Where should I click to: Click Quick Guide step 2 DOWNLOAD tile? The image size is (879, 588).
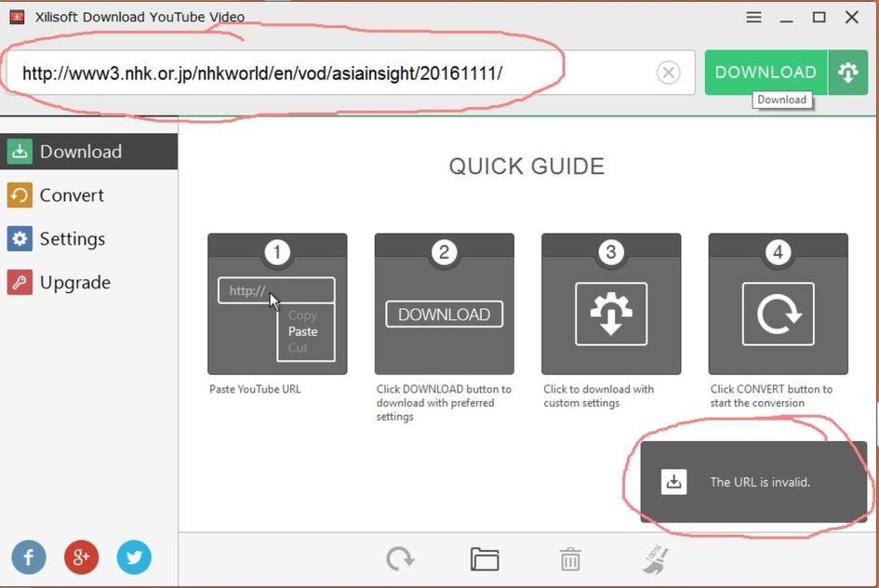445,304
